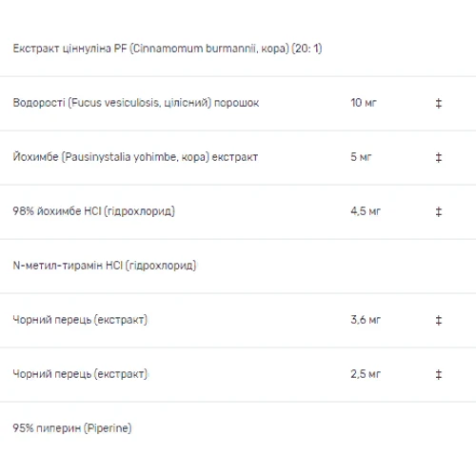
Task: Click the double dagger symbol beside 10 мг
Action: [439, 103]
